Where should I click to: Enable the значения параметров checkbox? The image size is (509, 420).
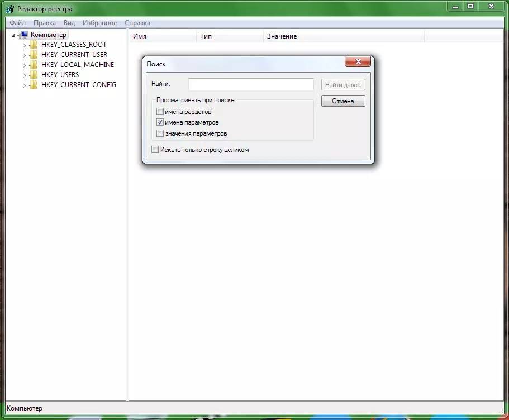click(x=160, y=133)
